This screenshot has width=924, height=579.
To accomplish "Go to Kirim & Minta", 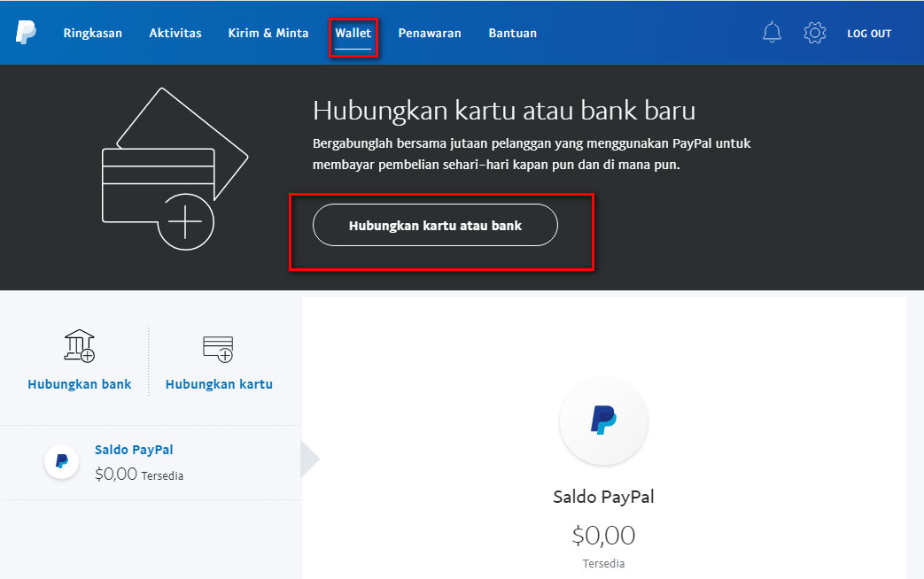I will pyautogui.click(x=268, y=32).
